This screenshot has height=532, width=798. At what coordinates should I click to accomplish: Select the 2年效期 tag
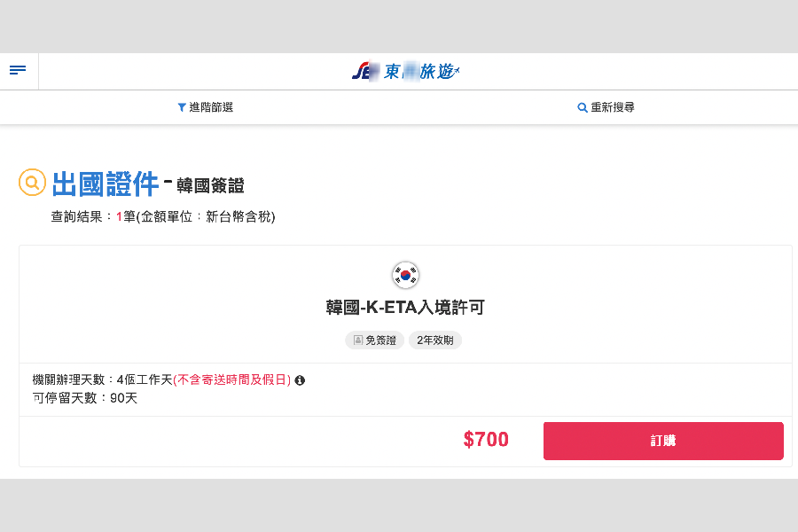[x=434, y=340]
